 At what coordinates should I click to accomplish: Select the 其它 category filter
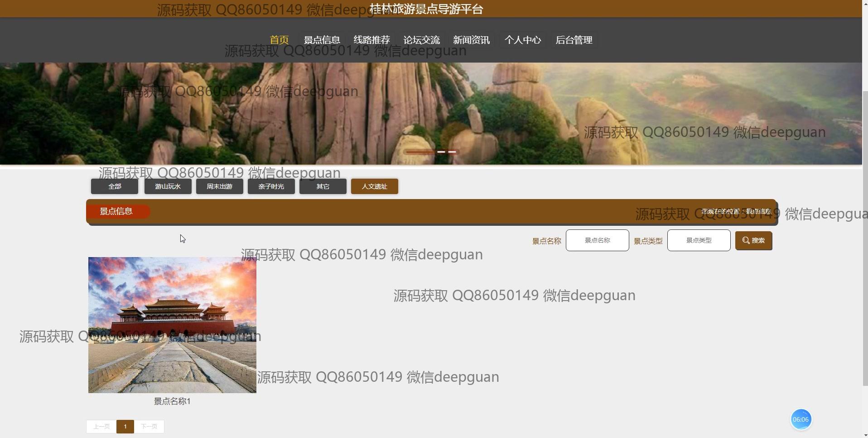323,186
